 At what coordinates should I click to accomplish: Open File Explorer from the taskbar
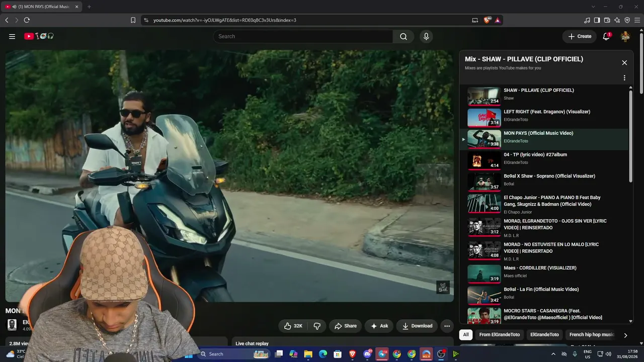tap(308, 354)
